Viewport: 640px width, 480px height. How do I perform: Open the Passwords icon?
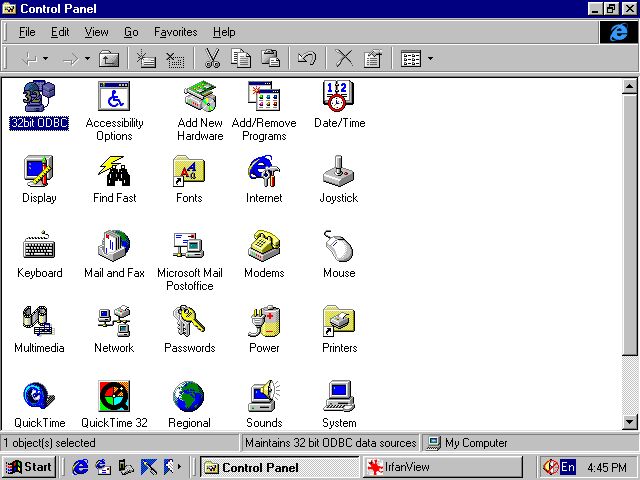click(x=189, y=330)
